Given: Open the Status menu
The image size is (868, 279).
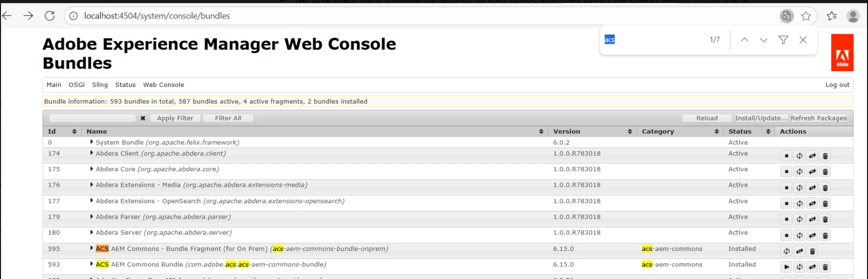Looking at the screenshot, I should point(125,85).
